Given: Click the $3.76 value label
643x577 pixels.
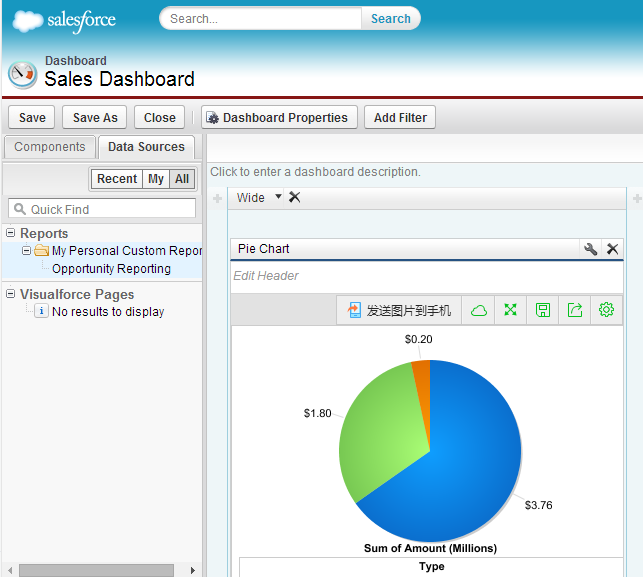Looking at the screenshot, I should click(x=538, y=505).
